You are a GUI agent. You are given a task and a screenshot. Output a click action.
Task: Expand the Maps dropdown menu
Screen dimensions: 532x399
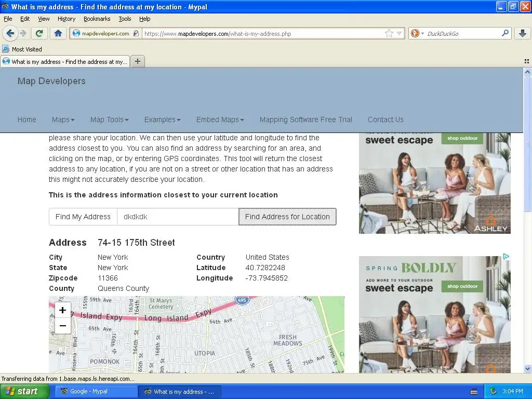click(x=63, y=119)
